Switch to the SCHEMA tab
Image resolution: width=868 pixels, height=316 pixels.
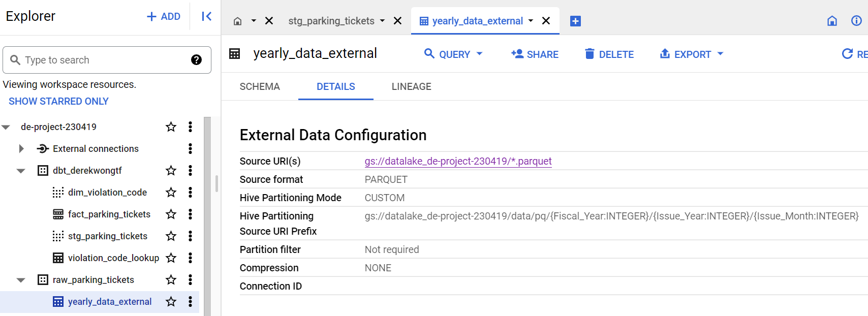tap(260, 87)
